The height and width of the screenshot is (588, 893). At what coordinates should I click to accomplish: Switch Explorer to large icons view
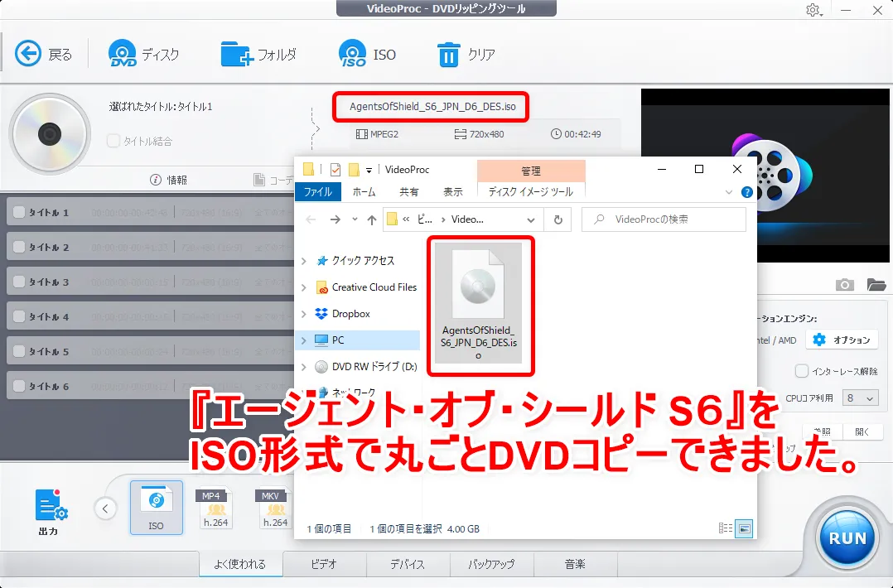(x=745, y=528)
